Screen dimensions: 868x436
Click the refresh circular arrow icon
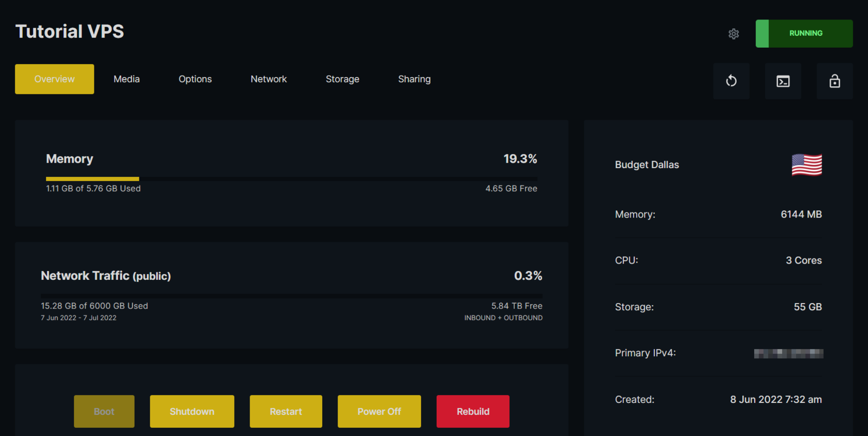click(x=731, y=81)
